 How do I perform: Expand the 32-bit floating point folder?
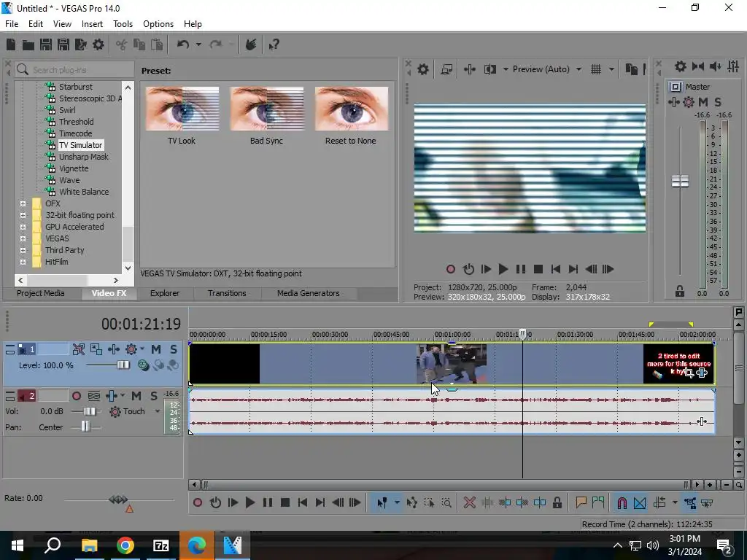[23, 215]
